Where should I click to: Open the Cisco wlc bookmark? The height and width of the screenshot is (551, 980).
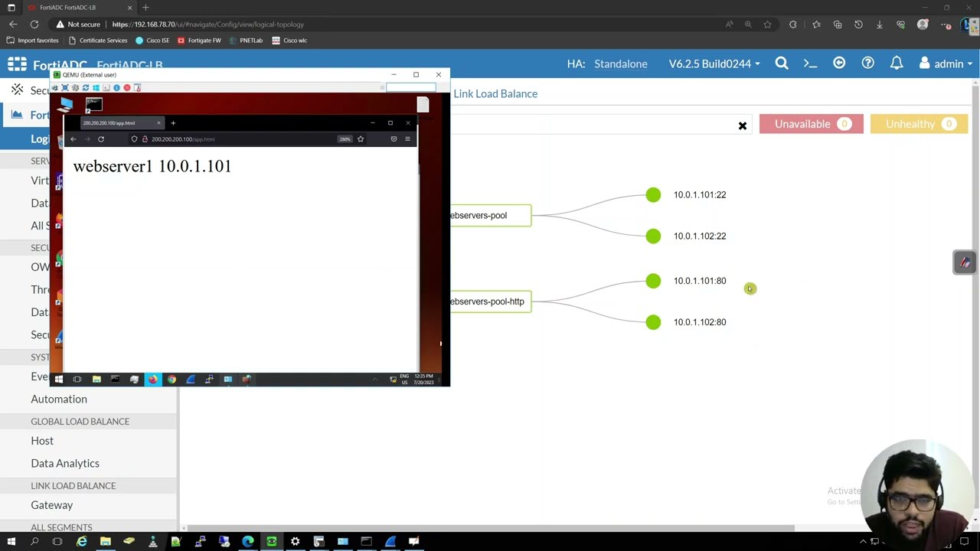pos(289,41)
